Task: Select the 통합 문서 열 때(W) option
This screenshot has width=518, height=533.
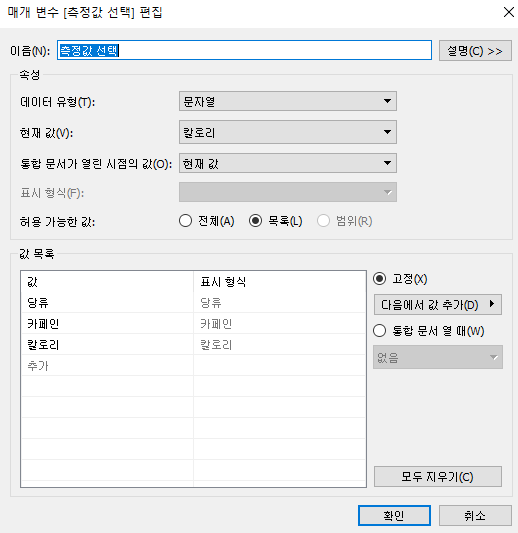Action: [429, 331]
